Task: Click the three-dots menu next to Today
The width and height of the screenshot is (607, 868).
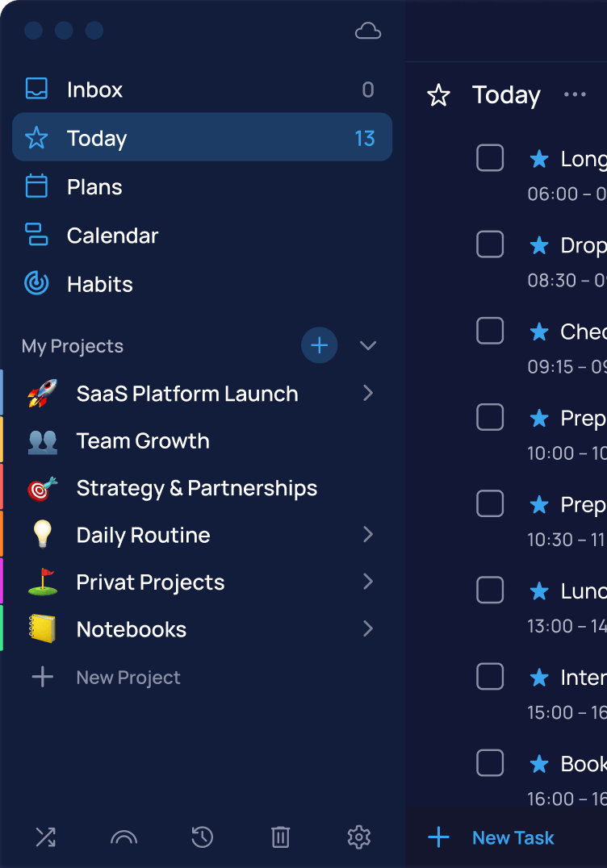Action: (575, 94)
